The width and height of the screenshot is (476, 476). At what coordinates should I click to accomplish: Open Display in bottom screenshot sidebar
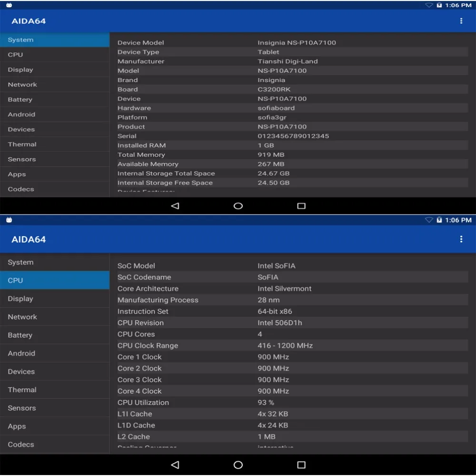point(55,298)
